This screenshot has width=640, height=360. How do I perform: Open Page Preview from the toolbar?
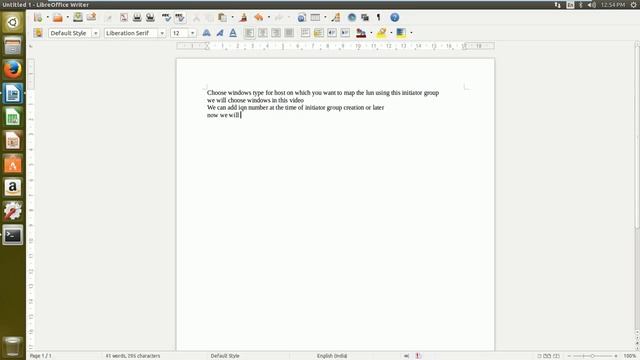[150, 18]
